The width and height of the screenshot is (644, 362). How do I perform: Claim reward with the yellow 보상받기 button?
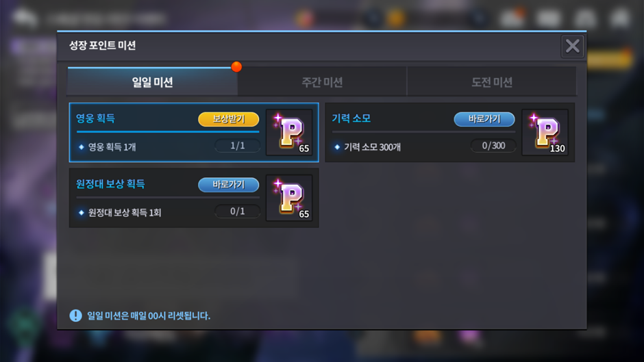[228, 119]
